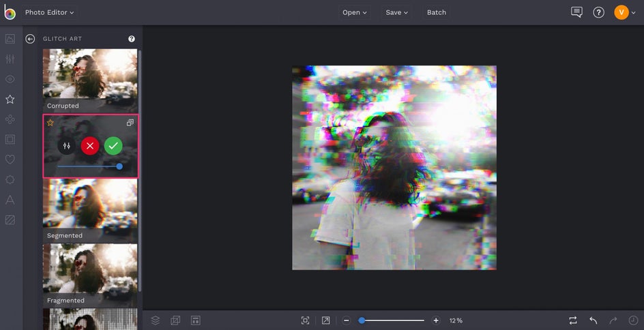Select the Fragmented effect thumbnail
This screenshot has height=330, width=644.
pyautogui.click(x=90, y=275)
